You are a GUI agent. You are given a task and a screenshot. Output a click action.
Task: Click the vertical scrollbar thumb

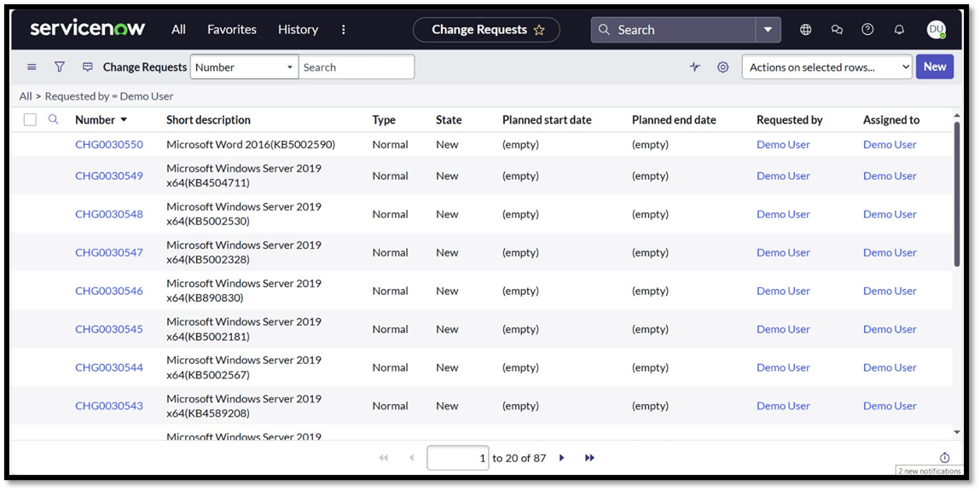tap(957, 194)
